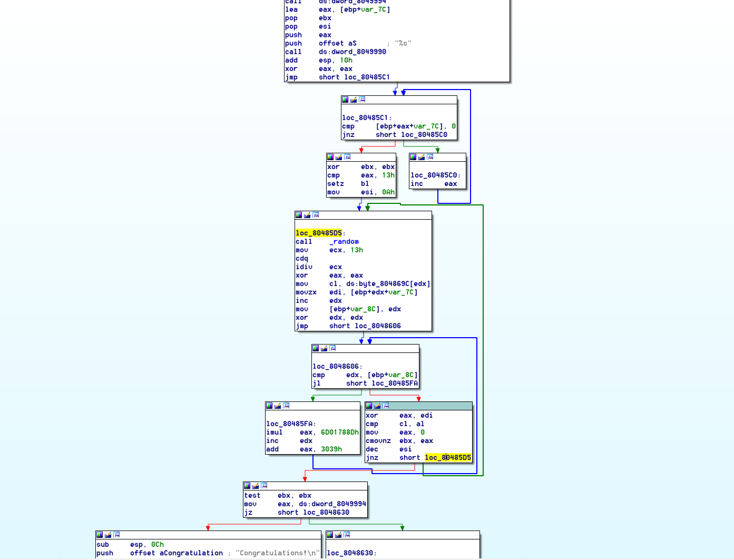Image resolution: width=734 pixels, height=560 pixels.
Task: Open color icon on loc_80485FA node
Action: pos(269,406)
